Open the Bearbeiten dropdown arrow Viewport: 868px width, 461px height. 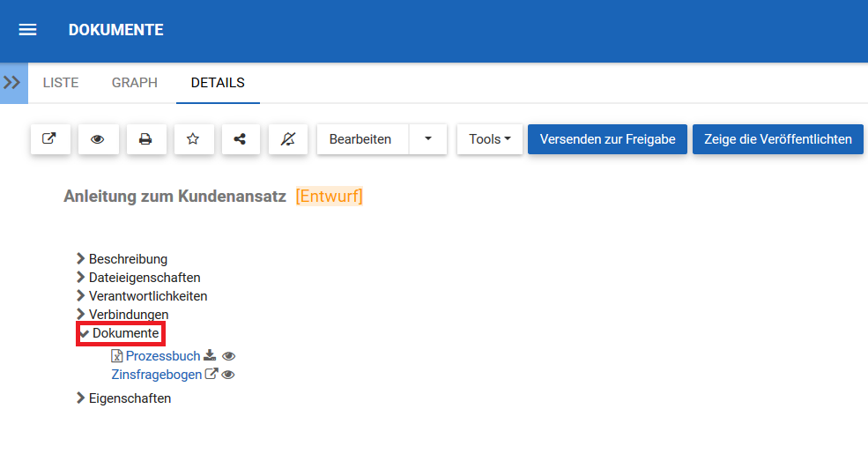coord(428,139)
